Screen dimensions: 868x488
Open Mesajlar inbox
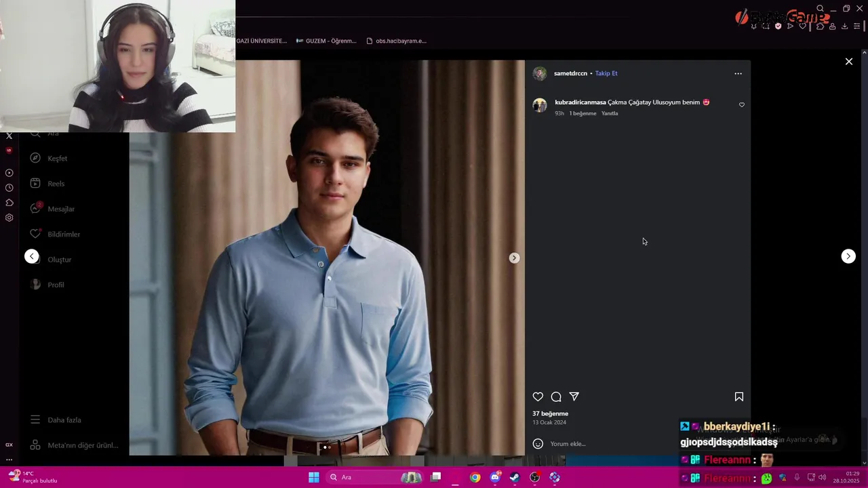[x=52, y=209]
